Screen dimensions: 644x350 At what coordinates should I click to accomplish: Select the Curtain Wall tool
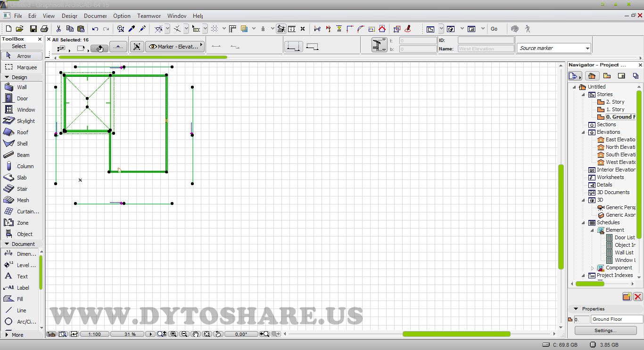coord(22,212)
